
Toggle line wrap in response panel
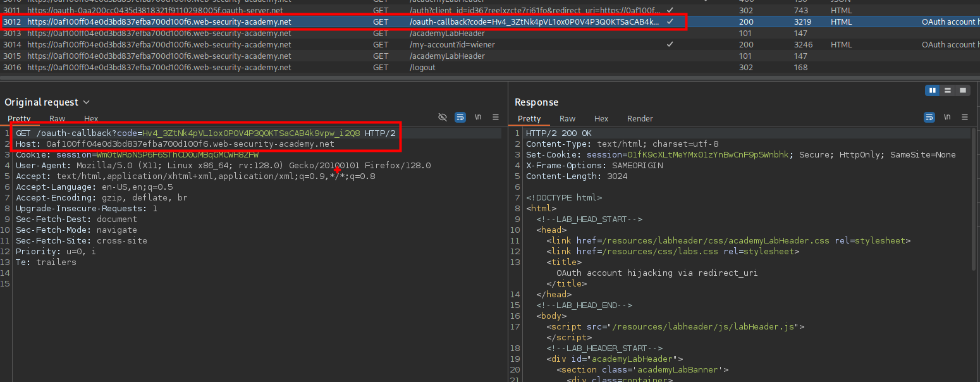tap(929, 118)
